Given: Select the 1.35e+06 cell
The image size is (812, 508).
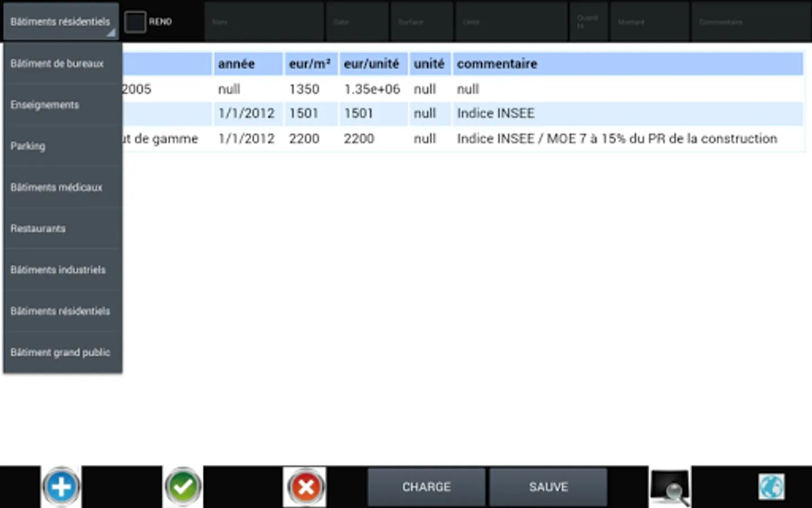Looking at the screenshot, I should pos(372,89).
